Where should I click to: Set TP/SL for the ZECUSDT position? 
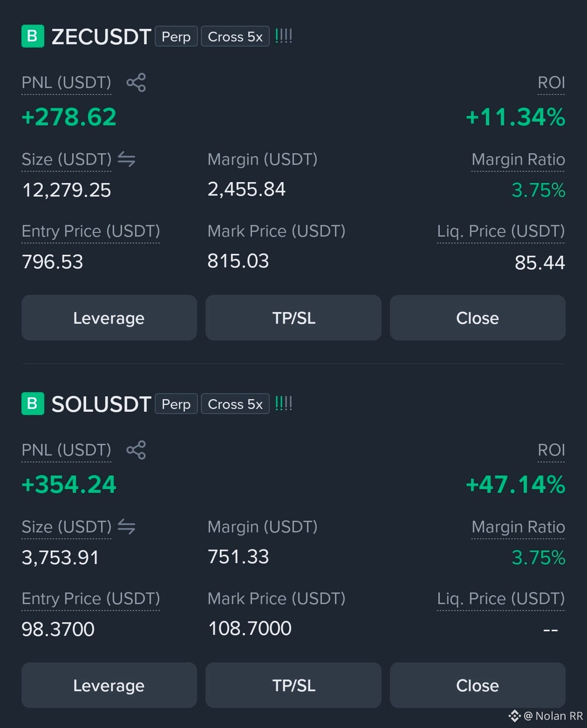(293, 318)
